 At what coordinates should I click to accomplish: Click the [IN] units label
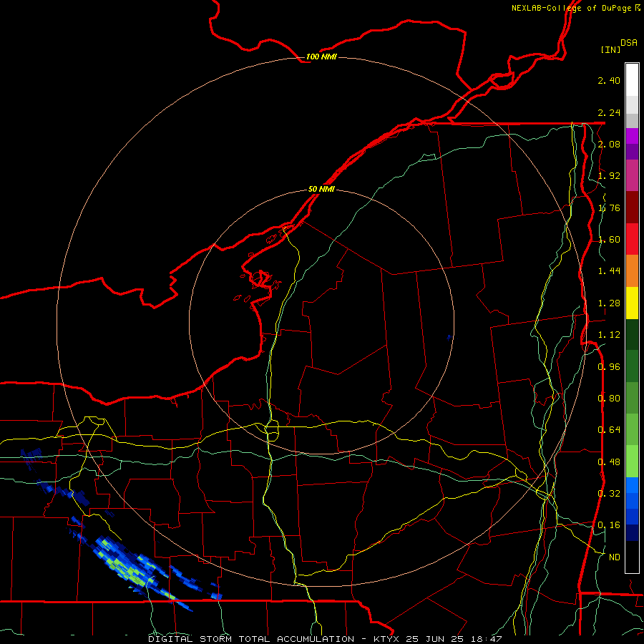click(x=610, y=49)
